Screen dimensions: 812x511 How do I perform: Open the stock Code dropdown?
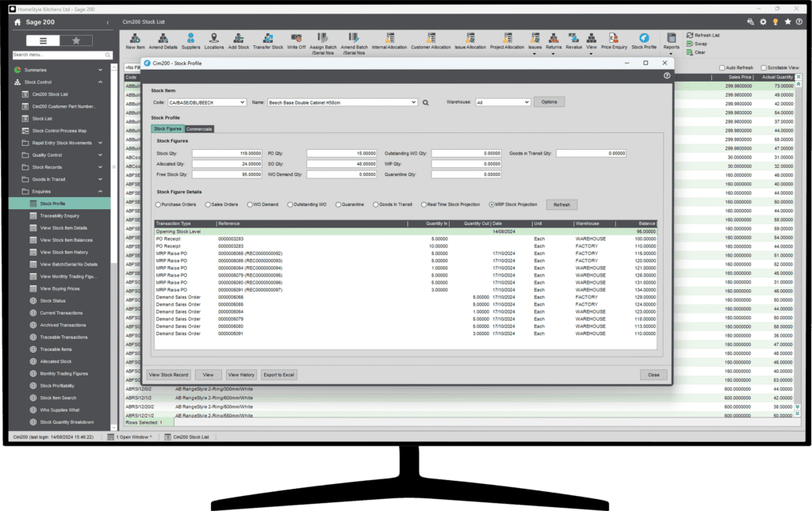[x=242, y=102]
